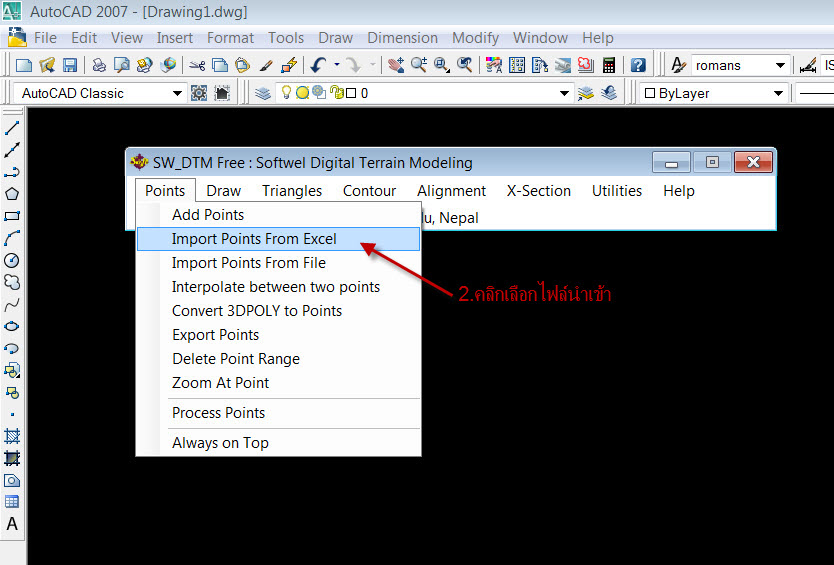Image resolution: width=834 pixels, height=565 pixels.
Task: Select the Arc draw tool
Action: point(12,238)
